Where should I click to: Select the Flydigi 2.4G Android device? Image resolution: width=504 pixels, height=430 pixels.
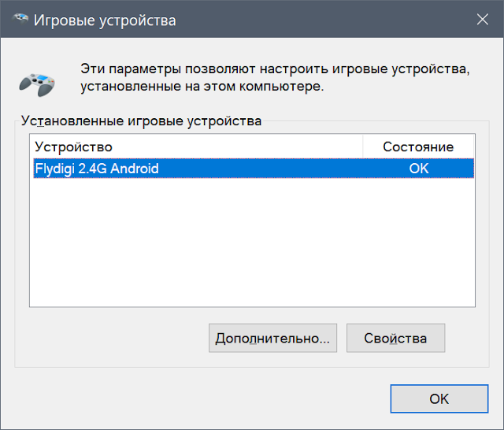point(254,168)
